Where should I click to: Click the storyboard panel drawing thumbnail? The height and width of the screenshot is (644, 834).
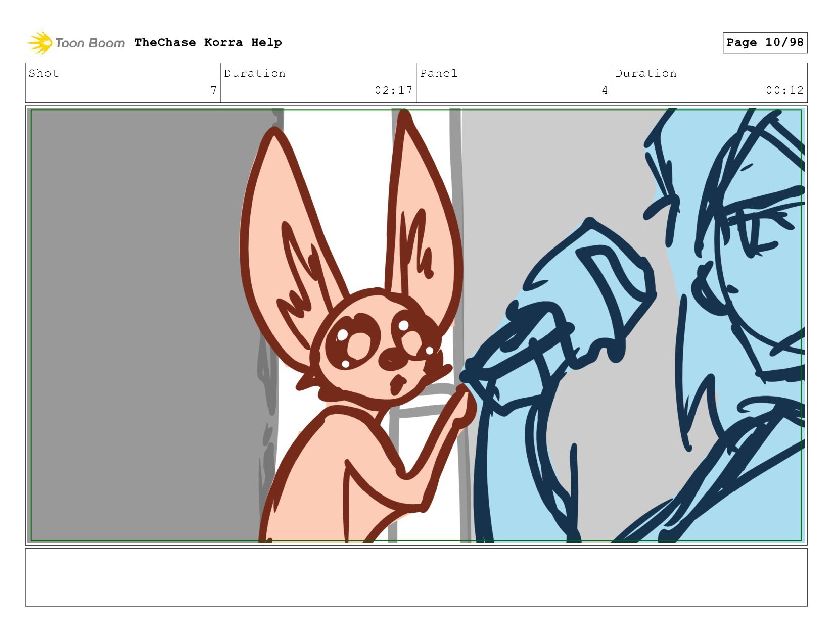point(416,325)
